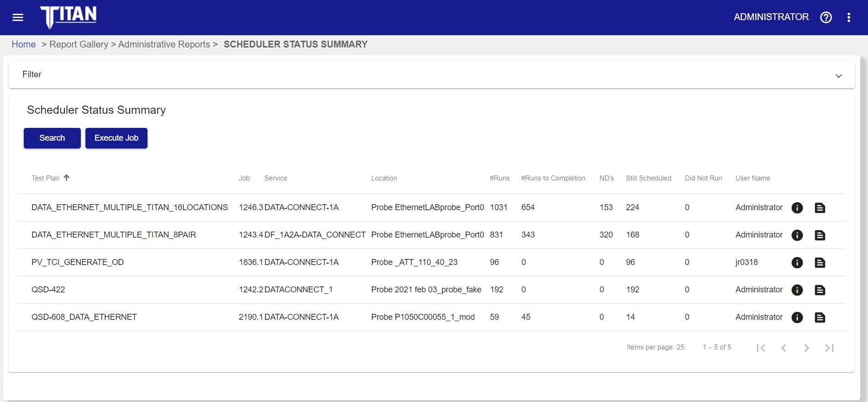Go to next page of results
The width and height of the screenshot is (868, 402).
click(x=806, y=348)
